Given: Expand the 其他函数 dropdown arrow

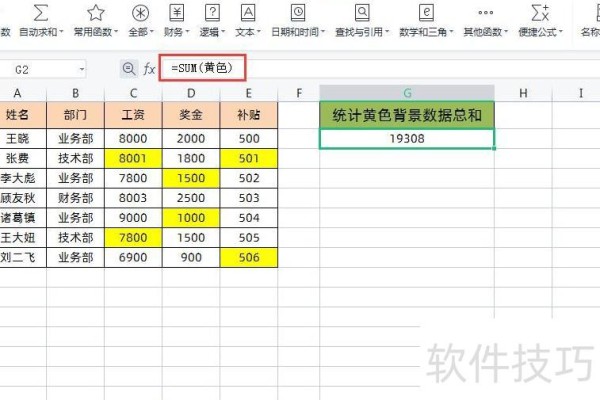Looking at the screenshot, I should pyautogui.click(x=506, y=32).
